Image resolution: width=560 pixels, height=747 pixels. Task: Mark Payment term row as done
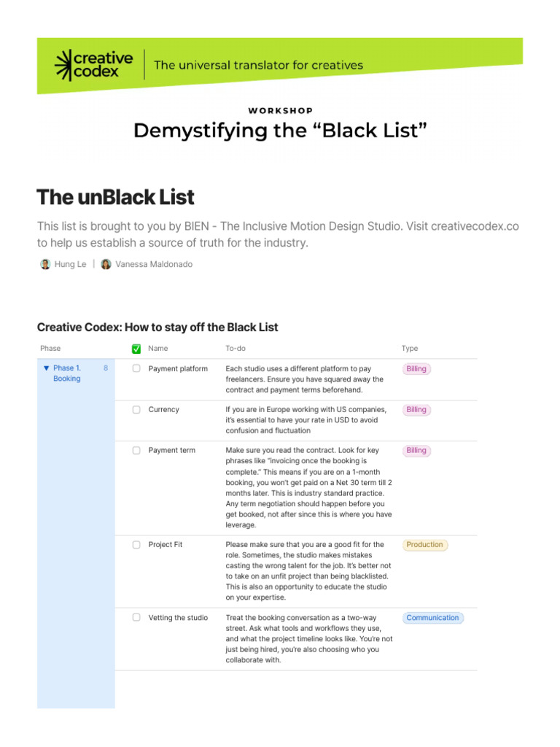click(136, 451)
